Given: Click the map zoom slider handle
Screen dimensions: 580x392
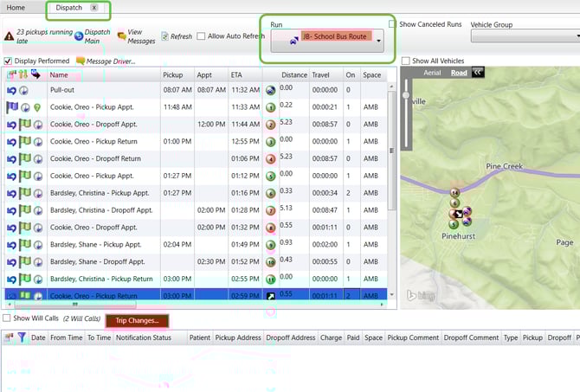Looking at the screenshot, I should (405, 93).
